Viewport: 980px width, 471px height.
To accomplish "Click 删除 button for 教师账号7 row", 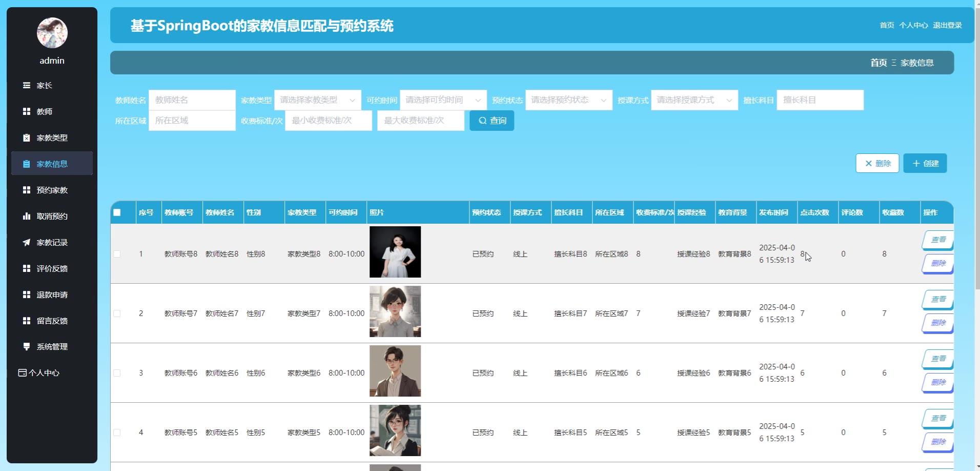I will (938, 323).
